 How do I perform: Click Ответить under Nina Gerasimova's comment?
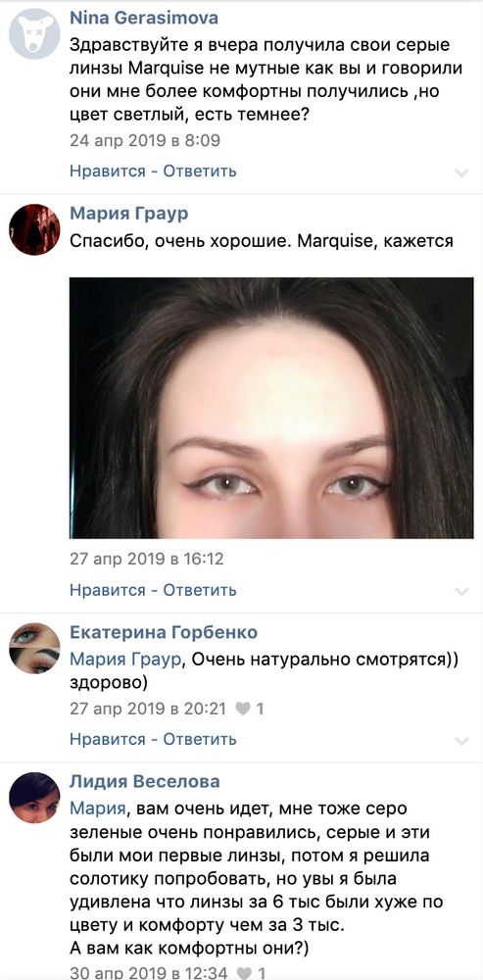pyautogui.click(x=200, y=171)
